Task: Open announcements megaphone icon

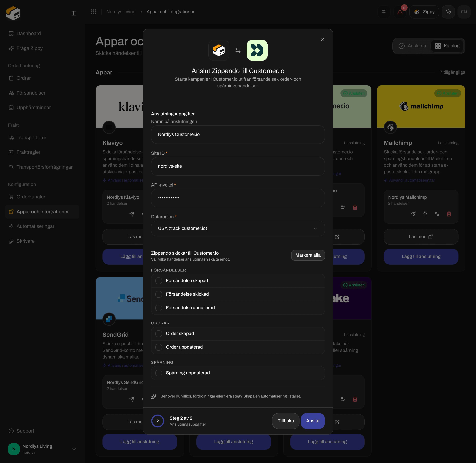Action: tap(384, 12)
